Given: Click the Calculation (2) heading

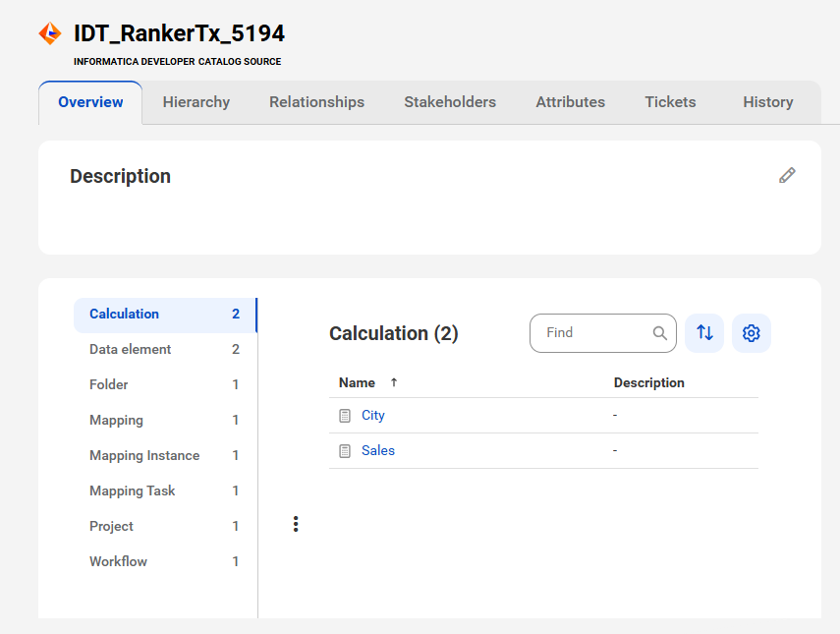Looking at the screenshot, I should 393,333.
